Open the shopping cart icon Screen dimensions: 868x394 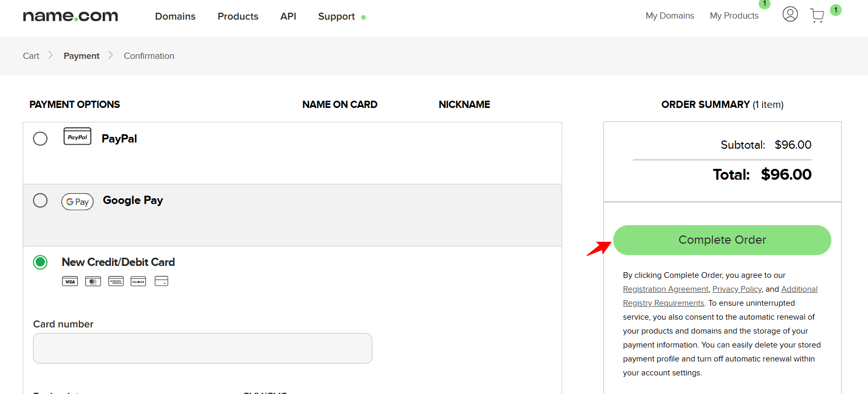[x=817, y=15]
